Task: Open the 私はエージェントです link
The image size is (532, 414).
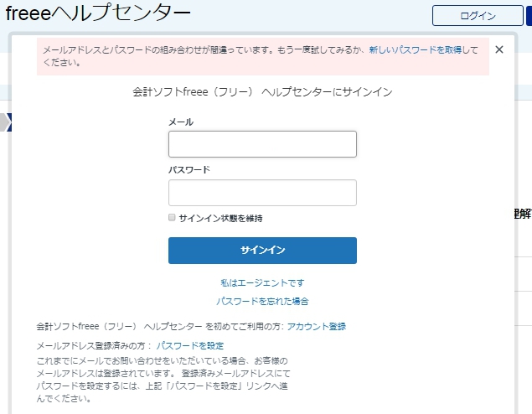Action: tap(262, 282)
